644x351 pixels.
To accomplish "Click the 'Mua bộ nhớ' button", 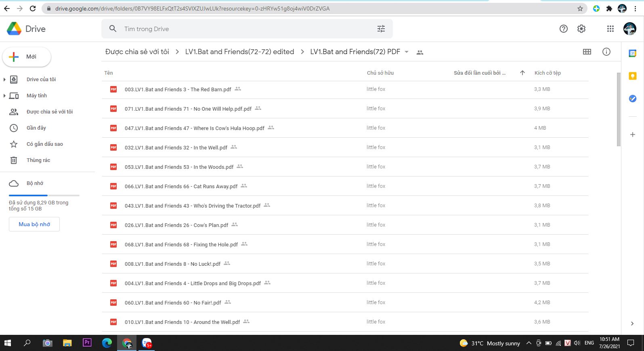I will tap(34, 224).
